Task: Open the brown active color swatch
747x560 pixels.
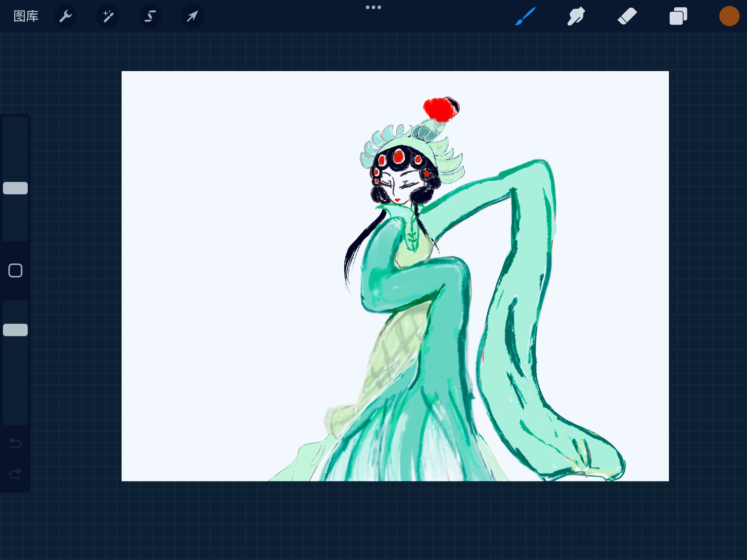Action: coord(729,16)
